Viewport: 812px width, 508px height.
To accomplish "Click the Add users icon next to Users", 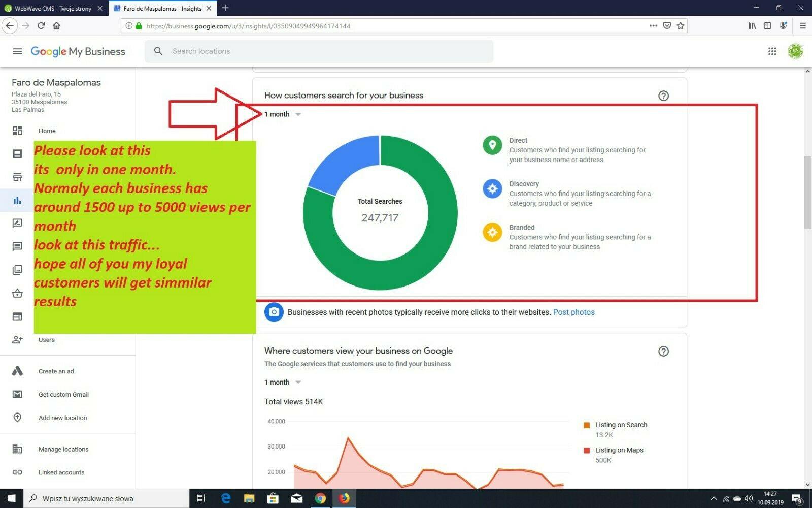I will [17, 340].
